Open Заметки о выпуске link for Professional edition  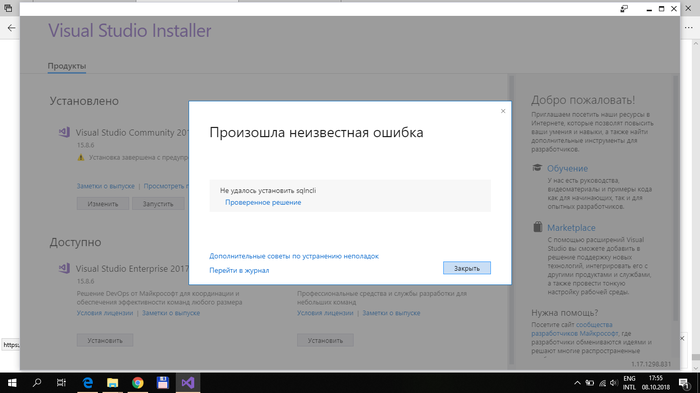point(392,313)
